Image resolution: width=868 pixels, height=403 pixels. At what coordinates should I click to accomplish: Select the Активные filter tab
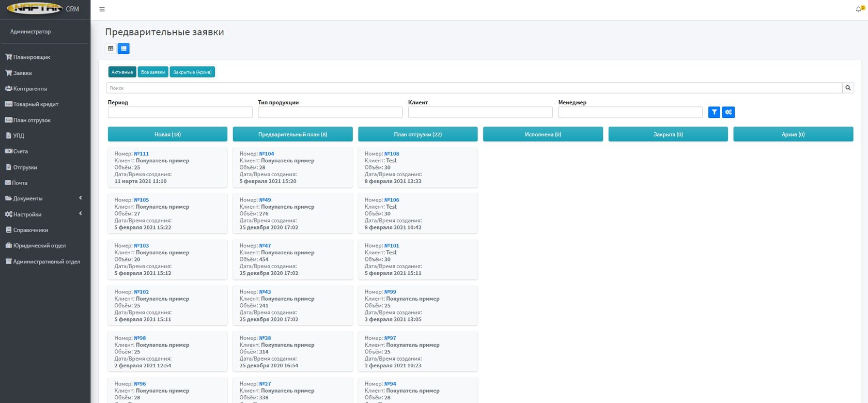point(122,72)
